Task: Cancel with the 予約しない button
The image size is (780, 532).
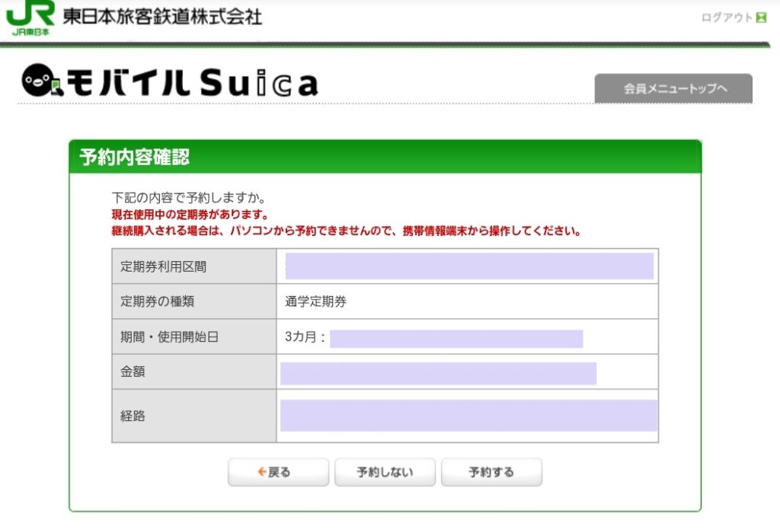Action: pyautogui.click(x=385, y=472)
